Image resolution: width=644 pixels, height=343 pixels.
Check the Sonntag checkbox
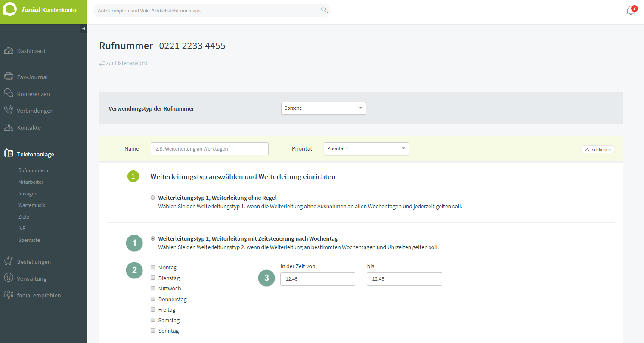click(x=153, y=331)
